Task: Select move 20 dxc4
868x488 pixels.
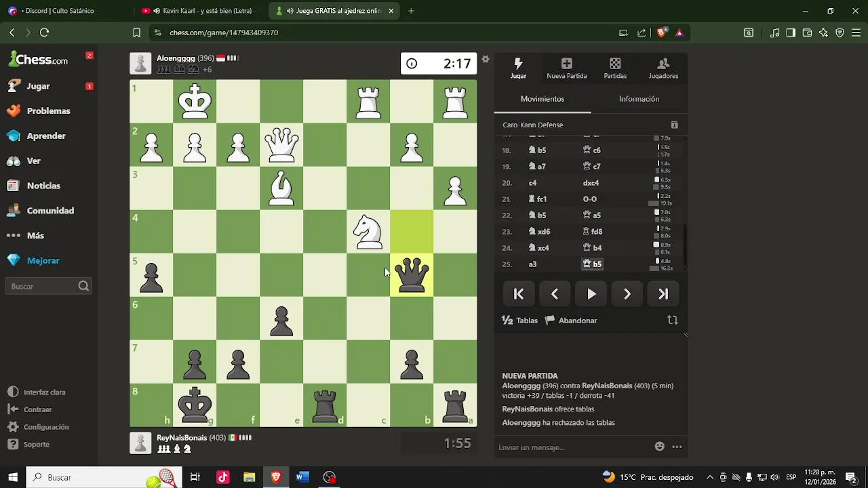Action: (x=591, y=183)
